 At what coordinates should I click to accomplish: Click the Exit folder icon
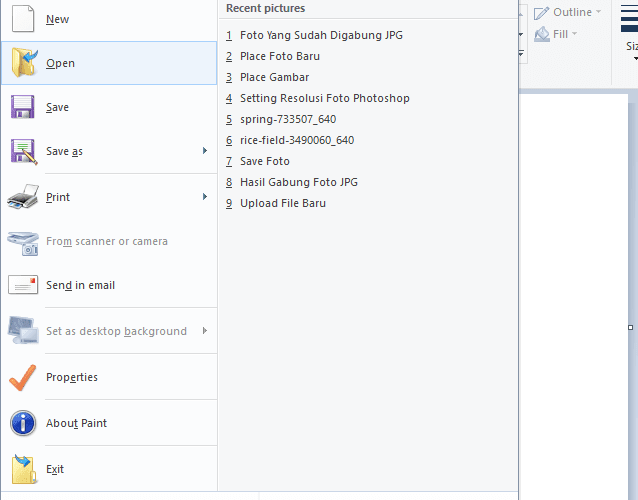pyautogui.click(x=24, y=469)
